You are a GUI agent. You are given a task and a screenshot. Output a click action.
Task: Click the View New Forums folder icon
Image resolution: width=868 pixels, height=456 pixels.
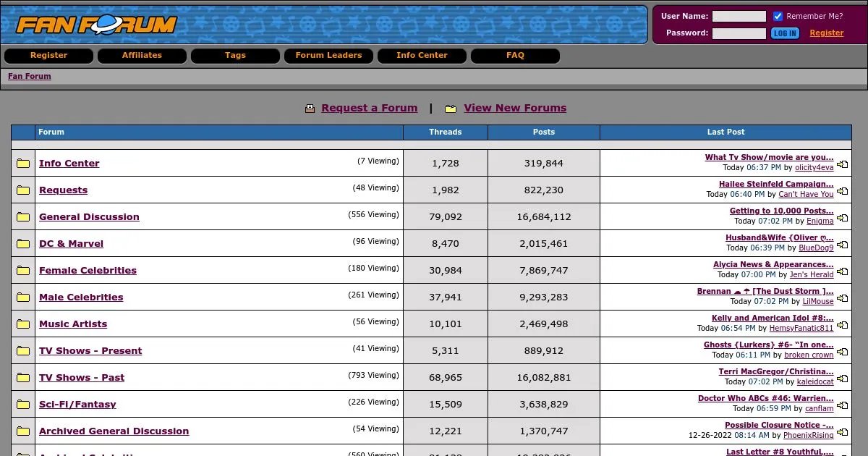[x=451, y=109]
